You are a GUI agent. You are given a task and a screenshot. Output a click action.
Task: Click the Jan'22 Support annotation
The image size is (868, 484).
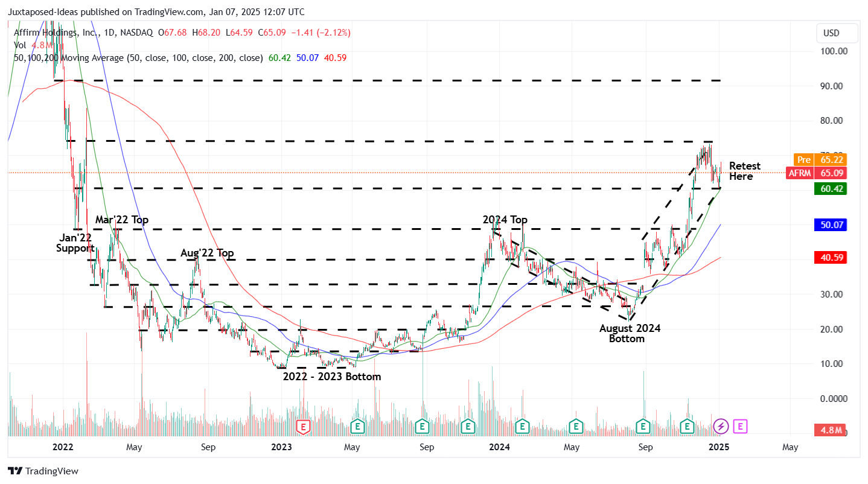click(75, 243)
